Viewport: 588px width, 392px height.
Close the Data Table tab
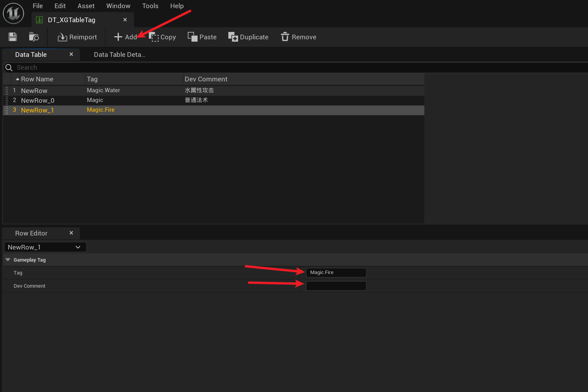coord(71,54)
